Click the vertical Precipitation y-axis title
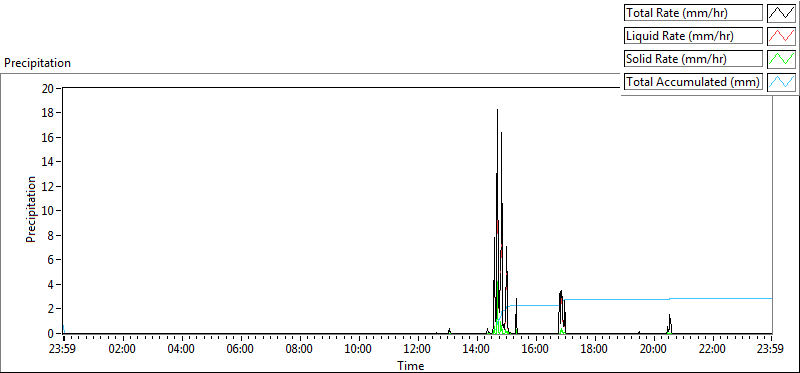 coord(31,209)
